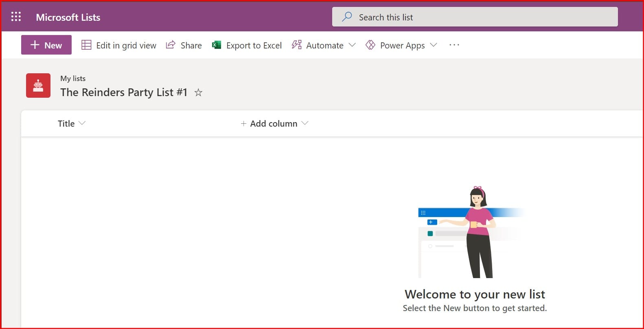Open the Title column dropdown
Image resolution: width=644 pixels, height=329 pixels.
pos(72,123)
